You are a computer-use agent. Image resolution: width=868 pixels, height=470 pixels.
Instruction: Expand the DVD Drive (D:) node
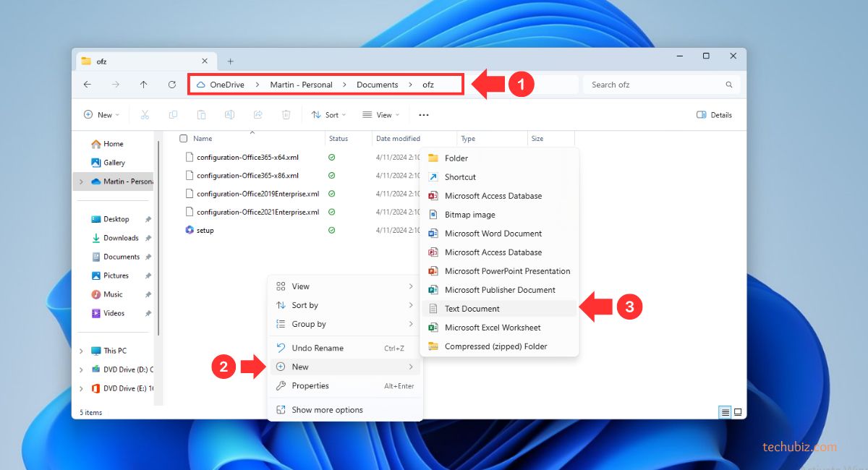coord(81,369)
